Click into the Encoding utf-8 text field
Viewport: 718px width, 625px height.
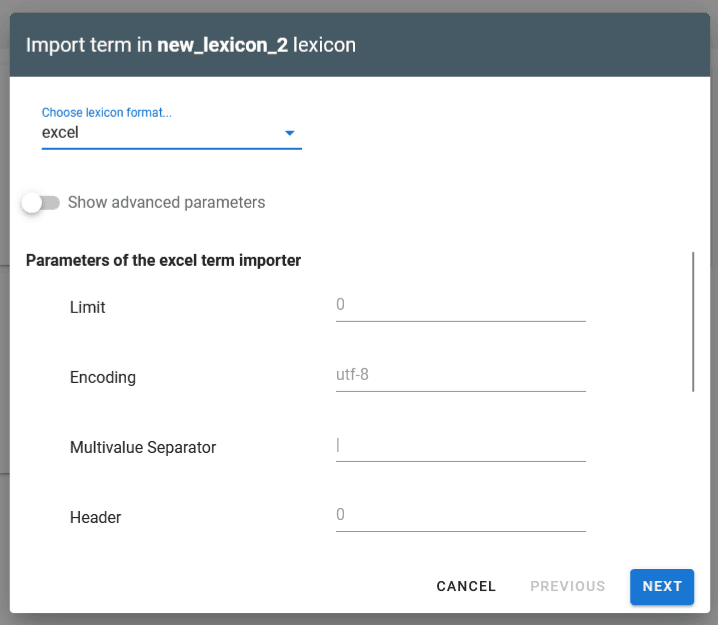click(460, 376)
